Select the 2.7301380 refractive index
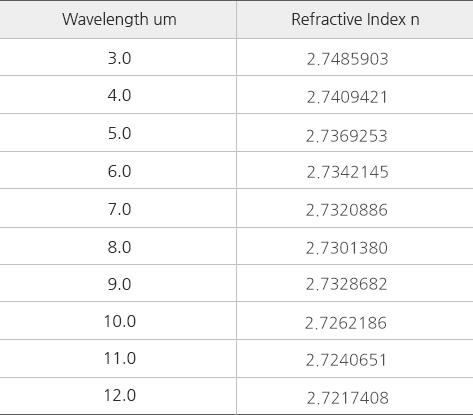Screen dimensions: 473x415 pos(347,248)
